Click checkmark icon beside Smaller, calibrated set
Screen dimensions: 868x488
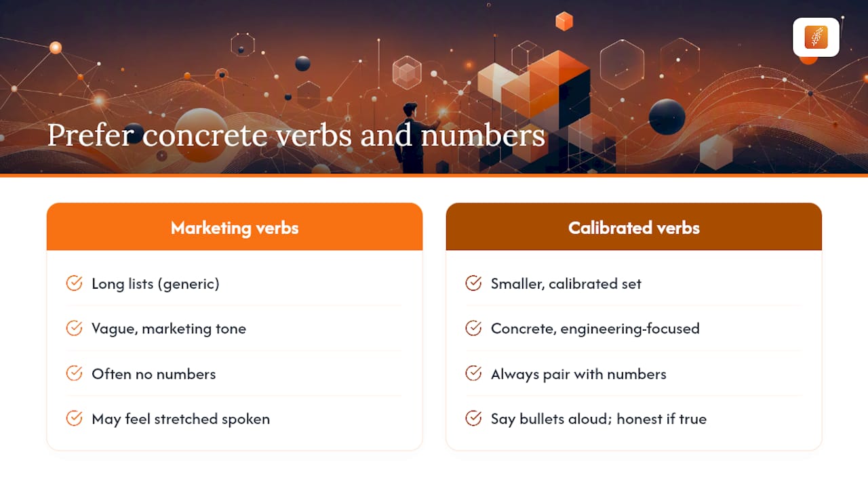pyautogui.click(x=473, y=283)
